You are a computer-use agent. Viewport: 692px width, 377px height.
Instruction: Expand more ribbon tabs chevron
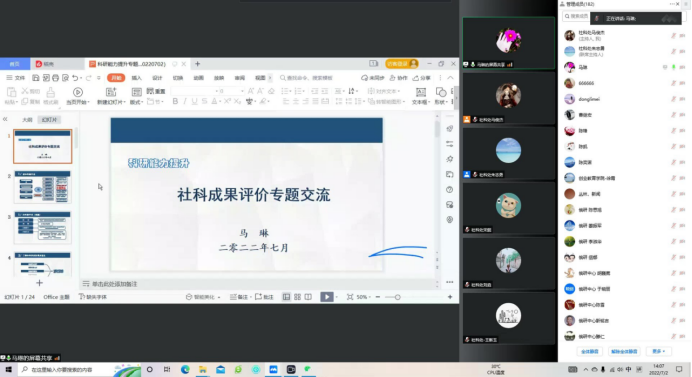270,78
